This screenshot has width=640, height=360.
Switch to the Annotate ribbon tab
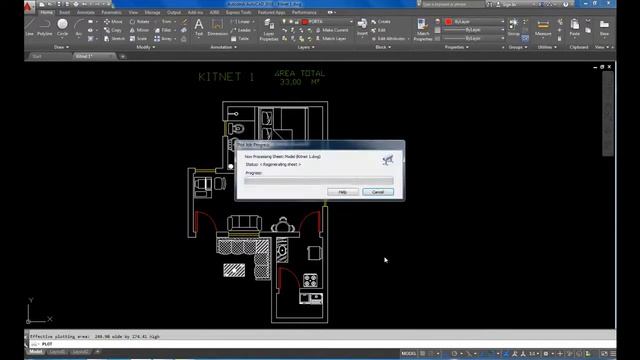[x=86, y=13]
